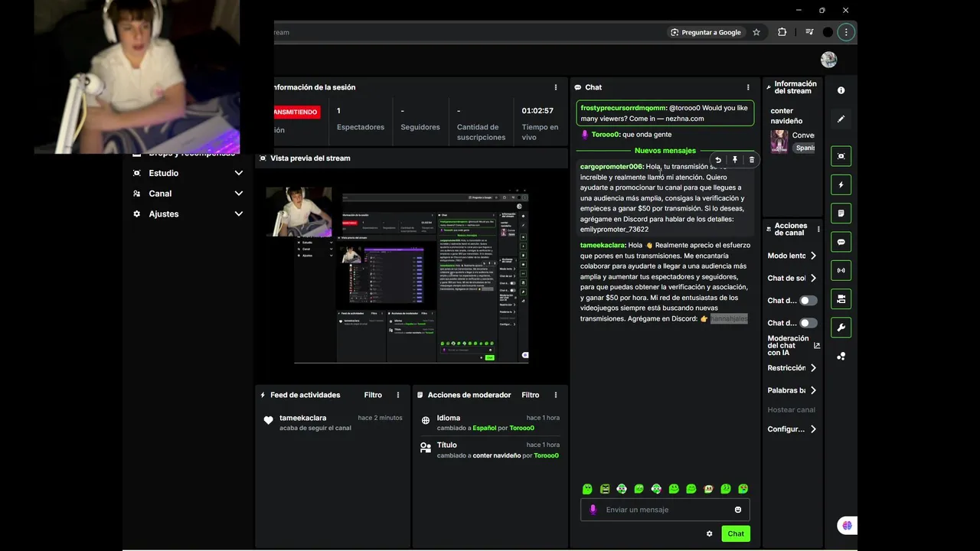Open the Palabras ba... options
Image resolution: width=980 pixels, height=551 pixels.
point(792,390)
